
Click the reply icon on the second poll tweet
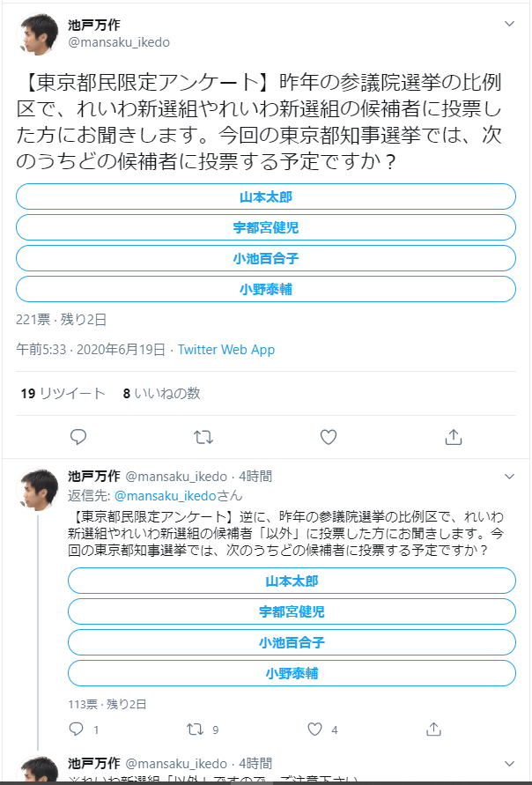coord(76,729)
